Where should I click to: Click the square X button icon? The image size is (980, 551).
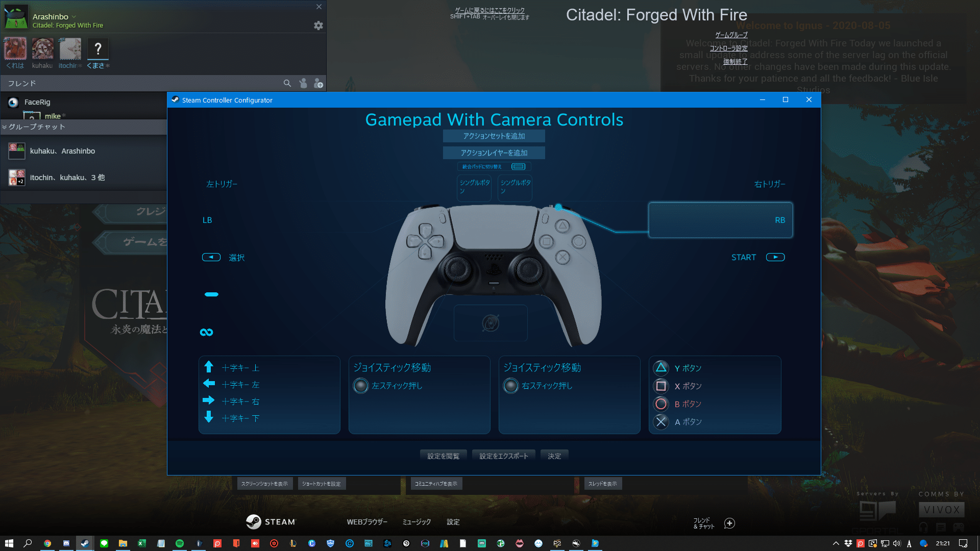tap(661, 386)
